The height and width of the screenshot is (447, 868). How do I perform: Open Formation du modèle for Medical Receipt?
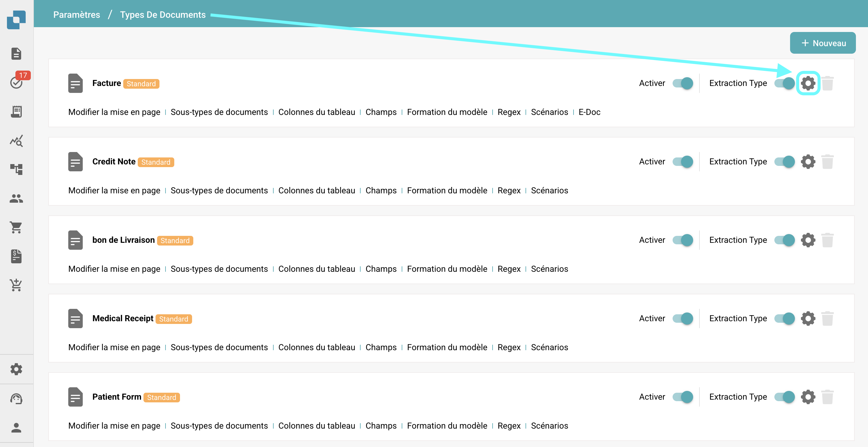[x=447, y=347]
